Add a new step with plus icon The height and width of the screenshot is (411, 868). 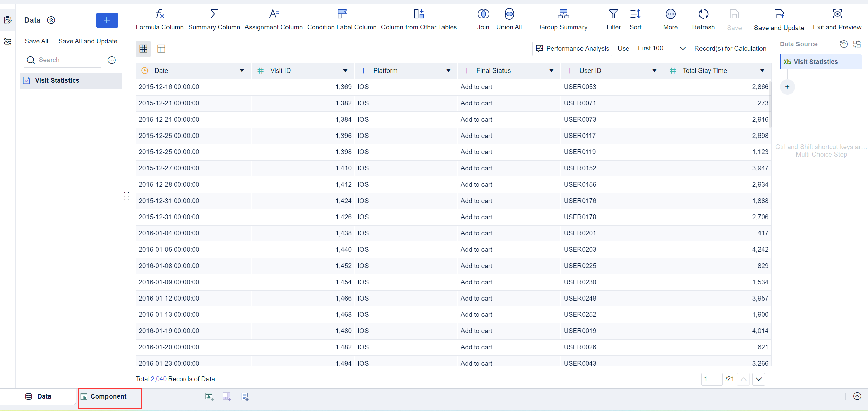[787, 87]
